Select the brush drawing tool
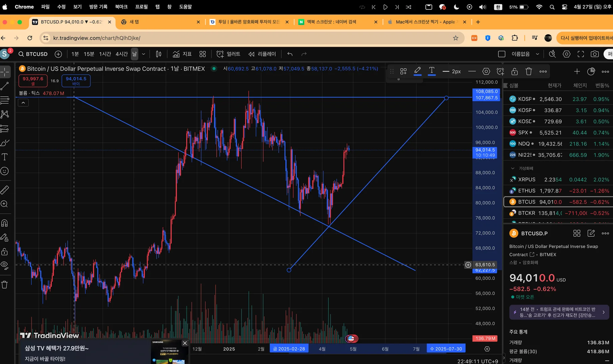This screenshot has width=613, height=364. pos(5,143)
